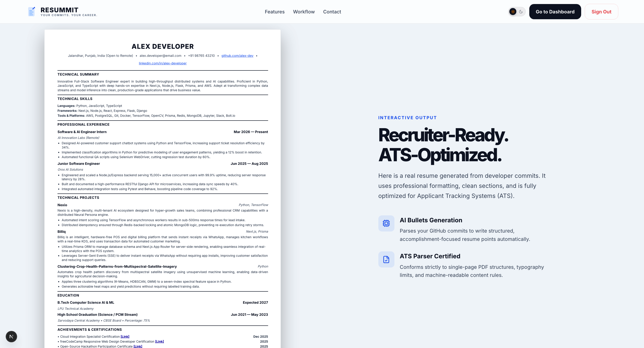Click the Dec 2025 certification date

click(261, 337)
